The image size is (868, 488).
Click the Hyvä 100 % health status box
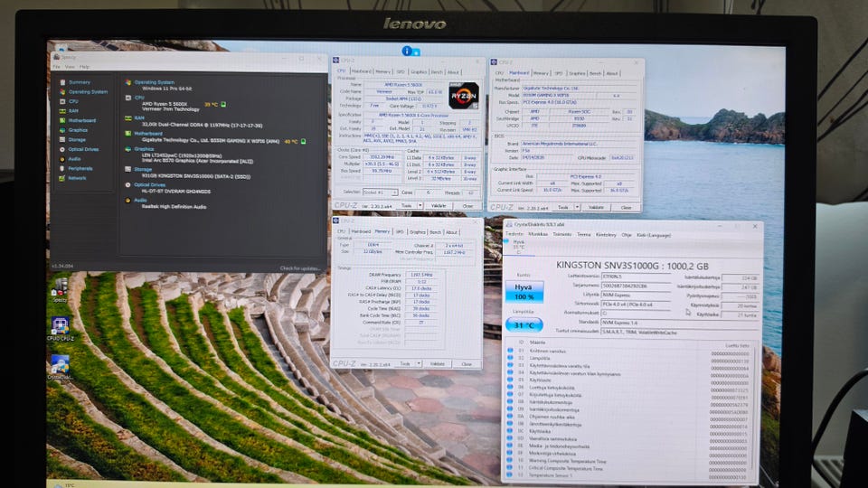tap(524, 292)
